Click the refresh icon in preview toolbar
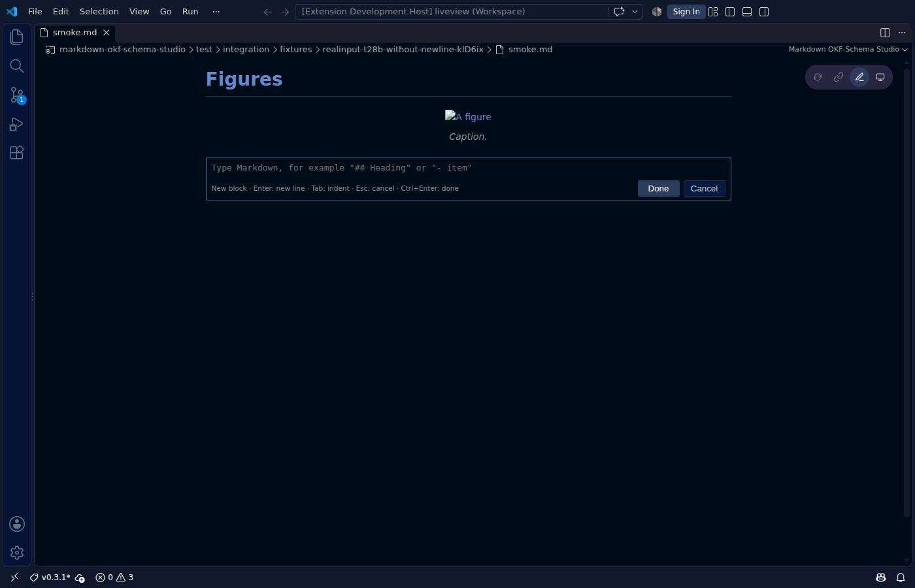The image size is (915, 588). pos(818,77)
